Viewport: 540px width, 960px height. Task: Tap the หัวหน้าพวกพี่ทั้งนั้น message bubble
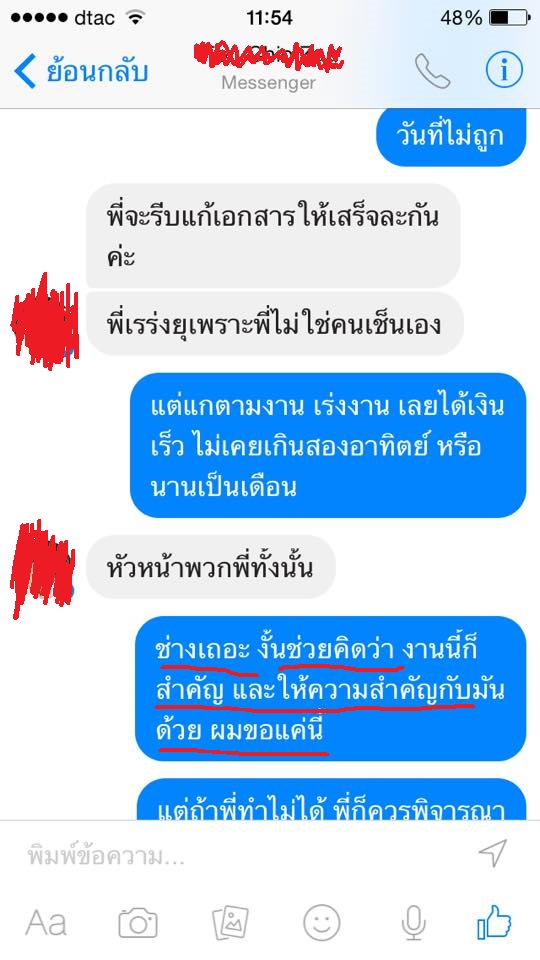point(211,567)
